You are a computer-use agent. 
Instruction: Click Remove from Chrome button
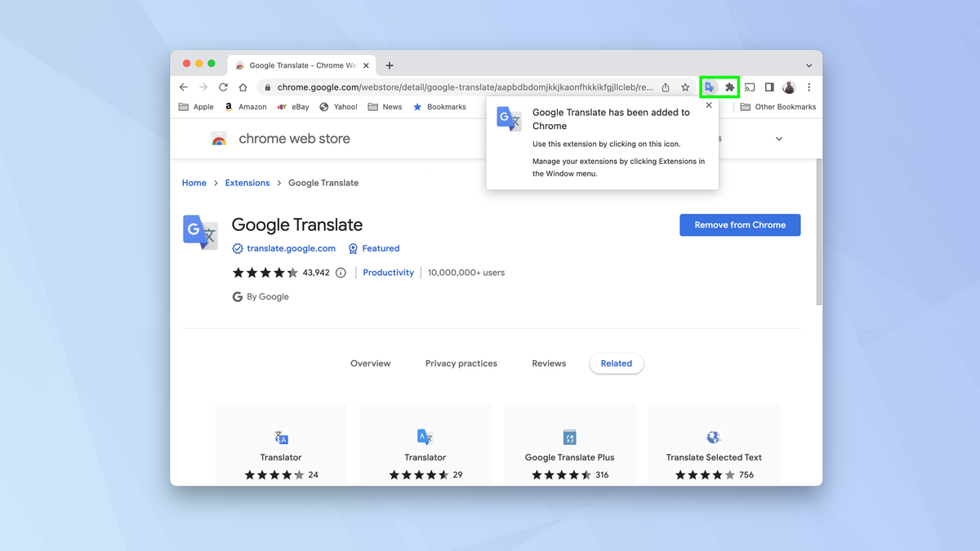740,224
